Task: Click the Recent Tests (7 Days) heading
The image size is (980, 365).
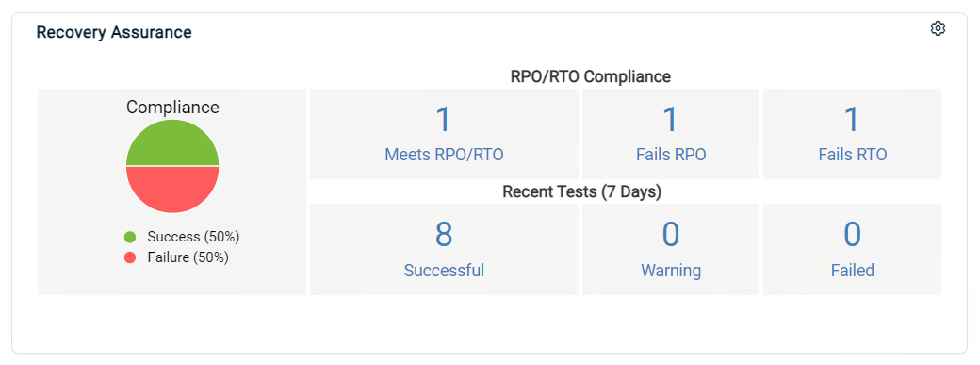Action: [x=582, y=191]
